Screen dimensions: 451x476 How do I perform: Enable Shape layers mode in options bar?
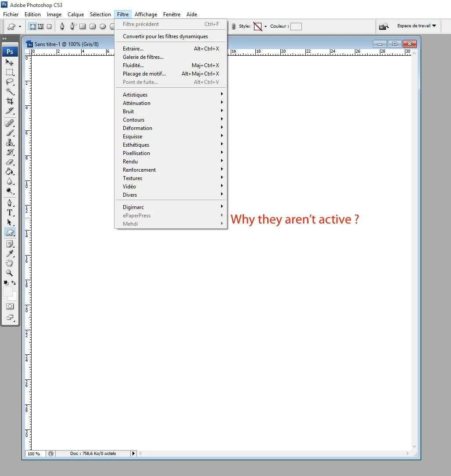pyautogui.click(x=33, y=26)
